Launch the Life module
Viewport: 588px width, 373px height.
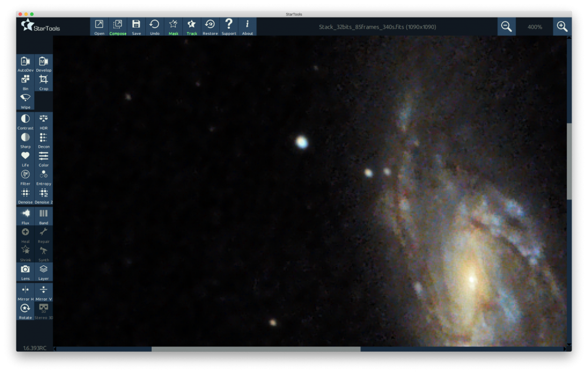[25, 159]
